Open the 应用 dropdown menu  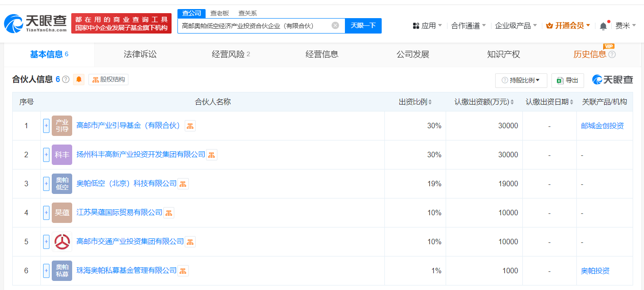[x=427, y=26]
